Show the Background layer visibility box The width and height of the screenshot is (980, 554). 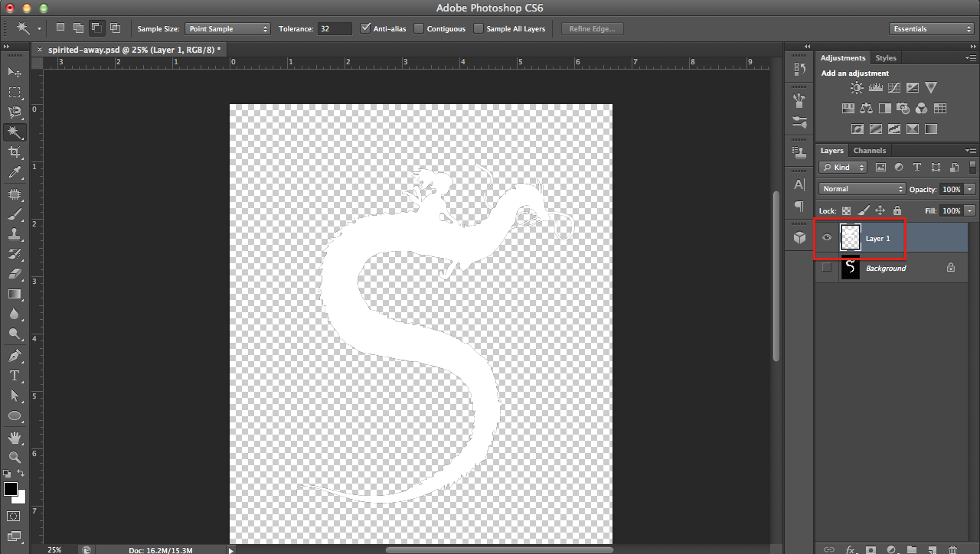[826, 268]
